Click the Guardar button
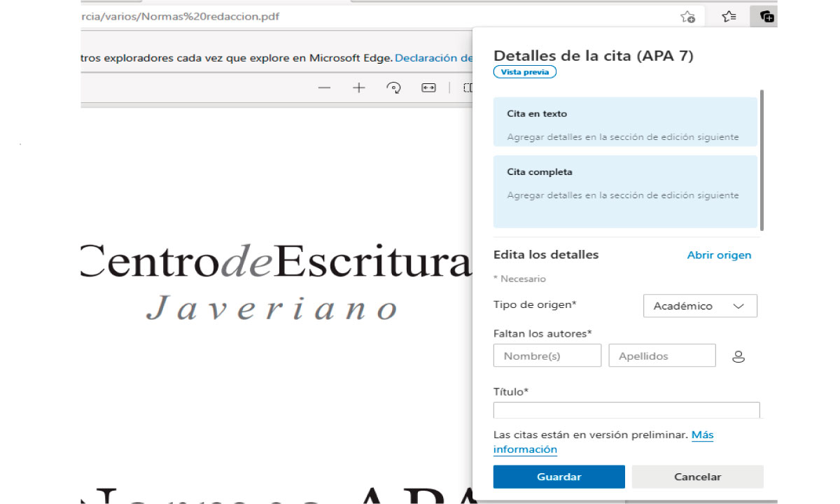This screenshot has height=504, width=840. point(559,477)
